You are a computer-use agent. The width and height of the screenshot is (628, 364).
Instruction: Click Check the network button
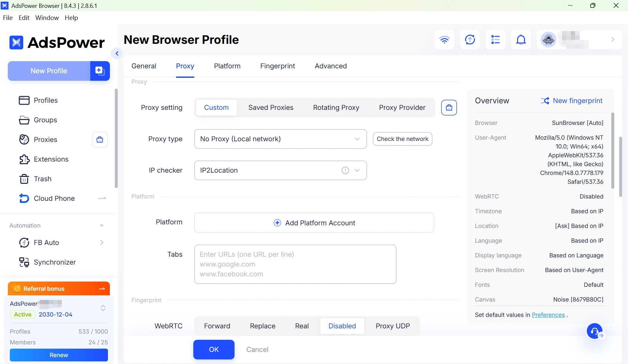402,139
